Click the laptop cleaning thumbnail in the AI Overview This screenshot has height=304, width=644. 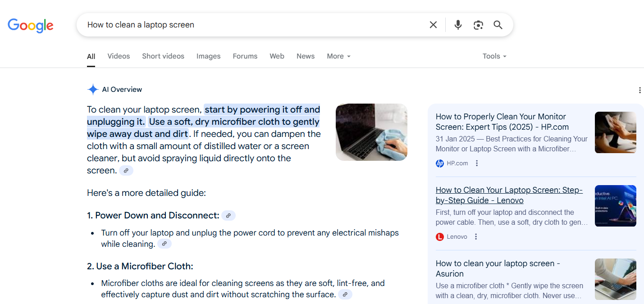tap(371, 132)
